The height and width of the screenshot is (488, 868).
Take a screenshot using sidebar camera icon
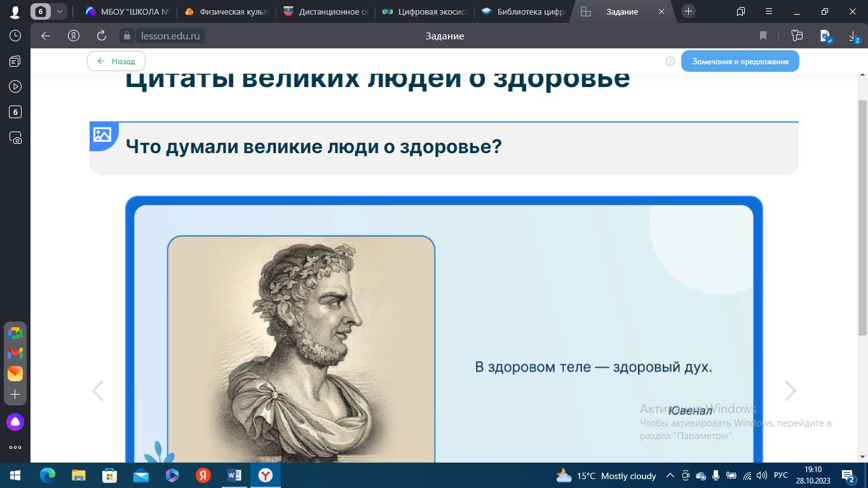(x=15, y=137)
